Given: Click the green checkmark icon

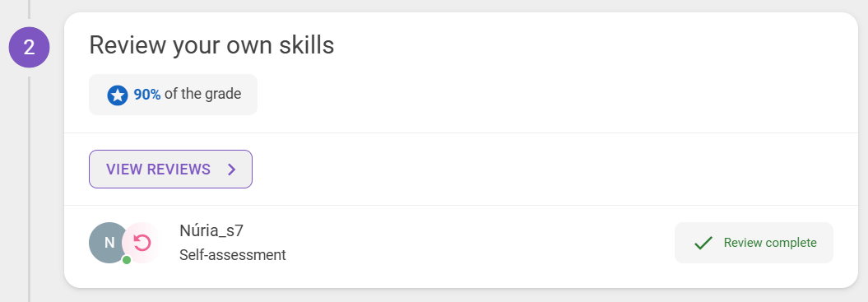Looking at the screenshot, I should [x=703, y=243].
